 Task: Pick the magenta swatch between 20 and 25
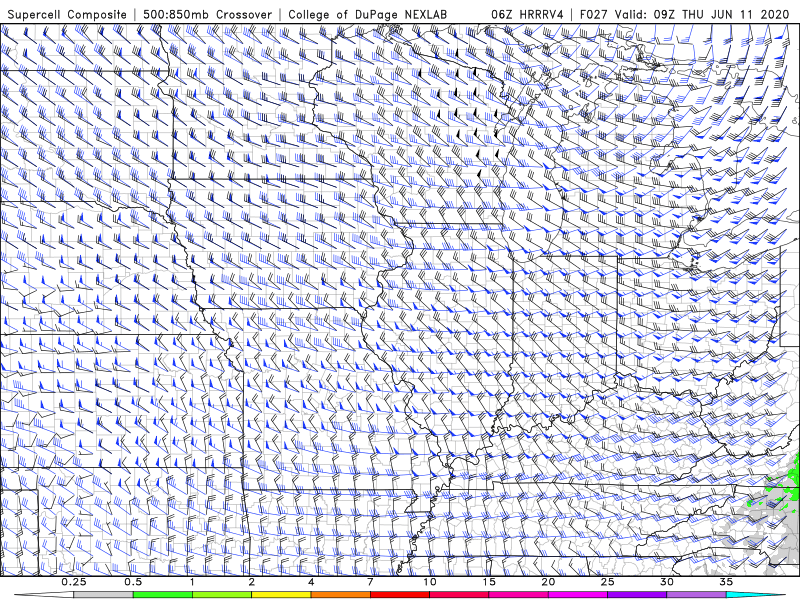click(x=578, y=595)
